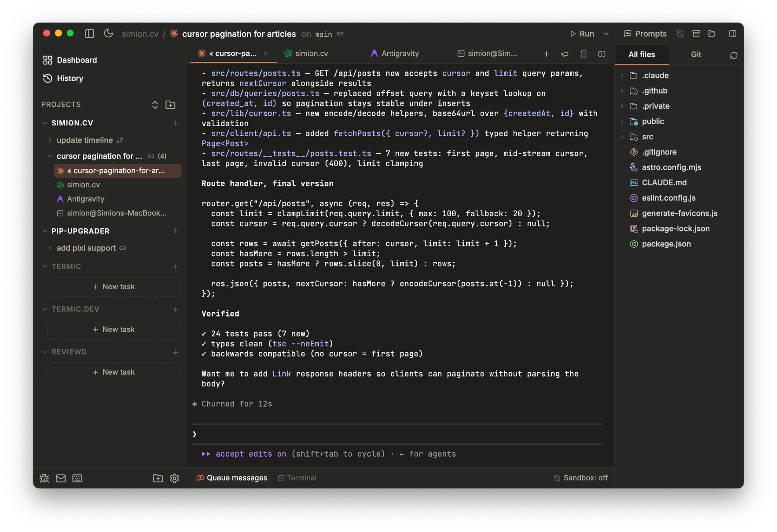Add a task to PIP-UPGRADER project
Viewport: 777px width, 532px height.
click(x=176, y=231)
